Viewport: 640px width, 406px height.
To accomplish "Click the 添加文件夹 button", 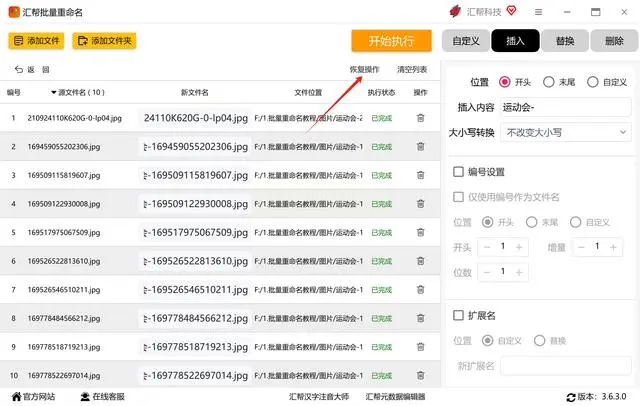I will click(x=104, y=41).
